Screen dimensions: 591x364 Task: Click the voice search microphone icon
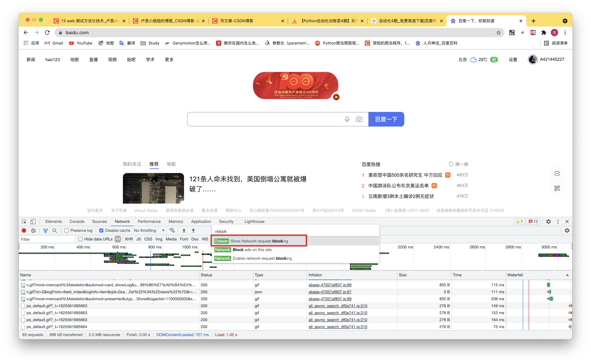tap(347, 119)
